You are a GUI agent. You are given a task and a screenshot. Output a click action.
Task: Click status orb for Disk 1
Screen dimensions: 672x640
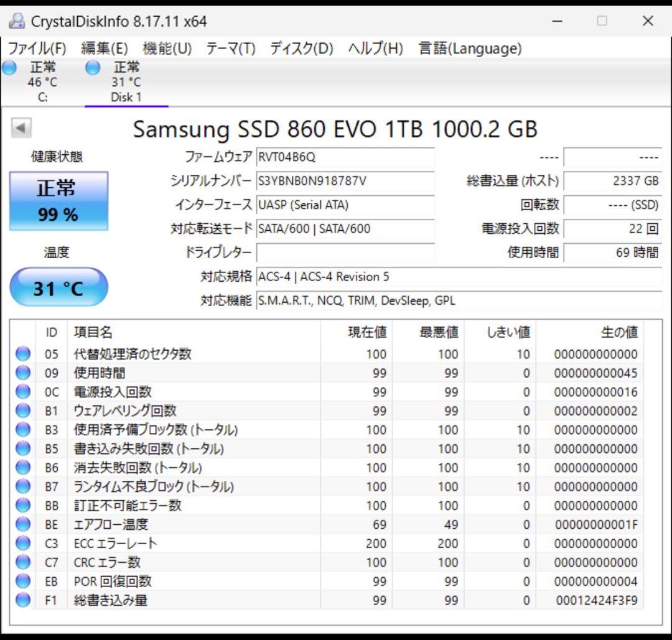[93, 68]
